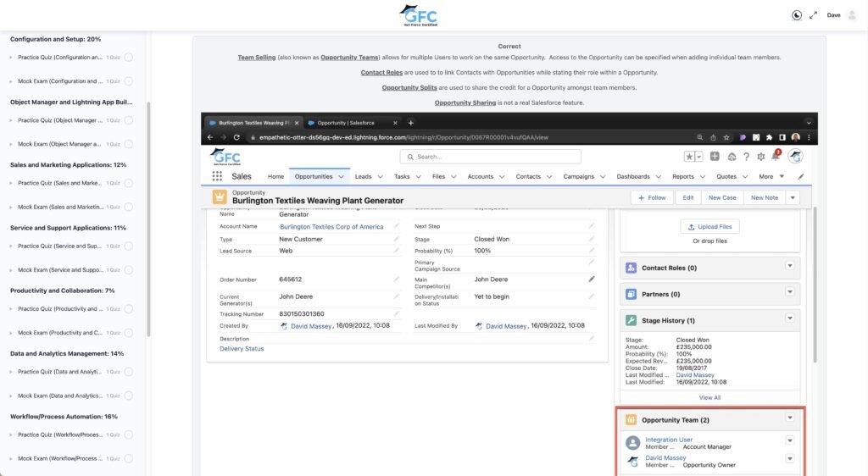
Task: Click the Salesforce favorites star icon
Action: (x=689, y=157)
